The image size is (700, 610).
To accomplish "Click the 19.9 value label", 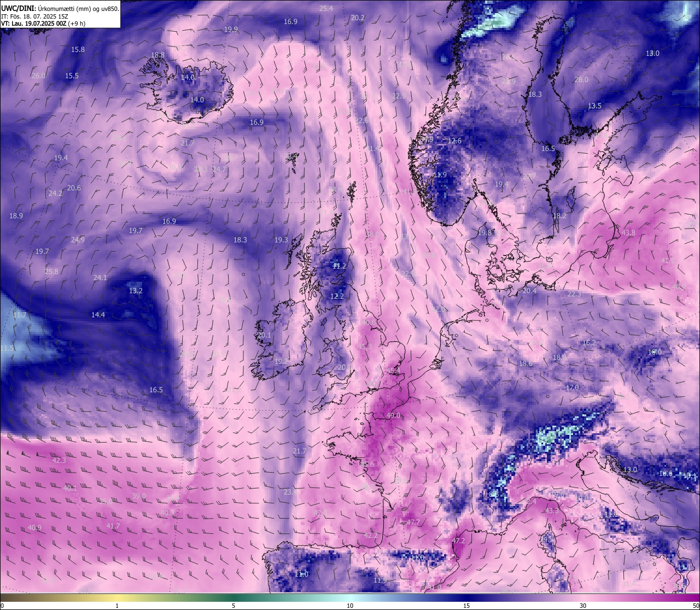I will [231, 29].
